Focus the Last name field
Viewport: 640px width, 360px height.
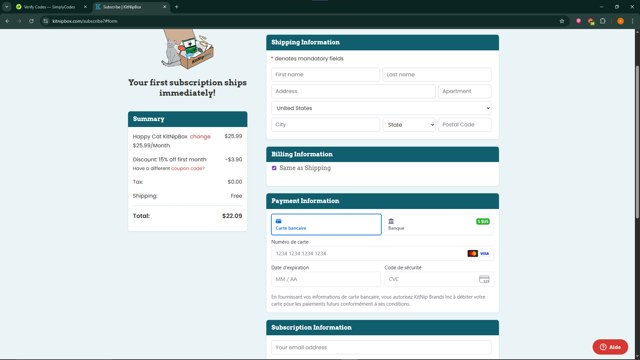pos(437,75)
